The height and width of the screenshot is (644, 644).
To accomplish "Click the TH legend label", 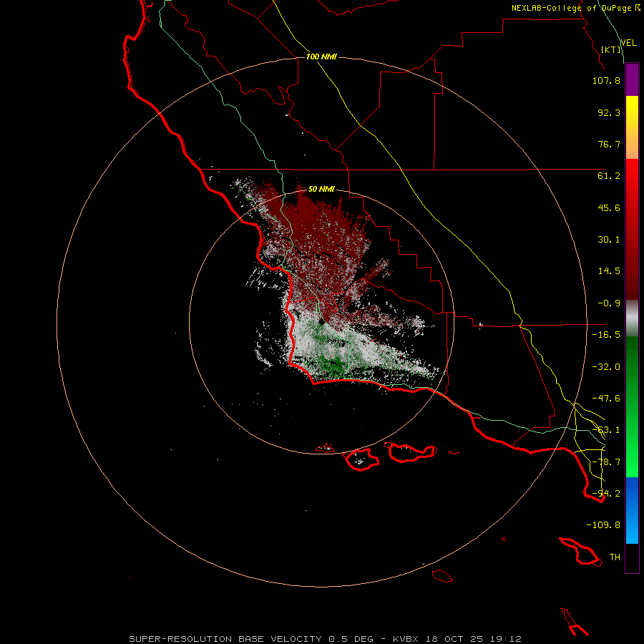I will [x=615, y=557].
